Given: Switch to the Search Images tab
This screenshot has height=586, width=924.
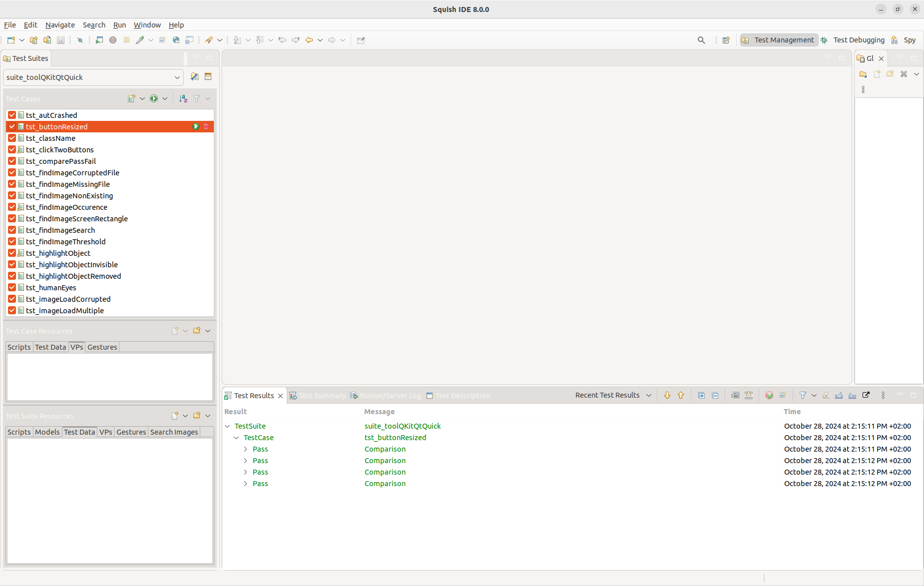Looking at the screenshot, I should 174,432.
